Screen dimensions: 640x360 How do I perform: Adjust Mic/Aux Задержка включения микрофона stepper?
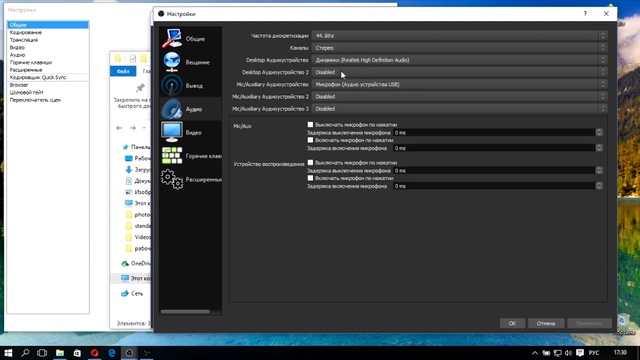[x=599, y=148]
